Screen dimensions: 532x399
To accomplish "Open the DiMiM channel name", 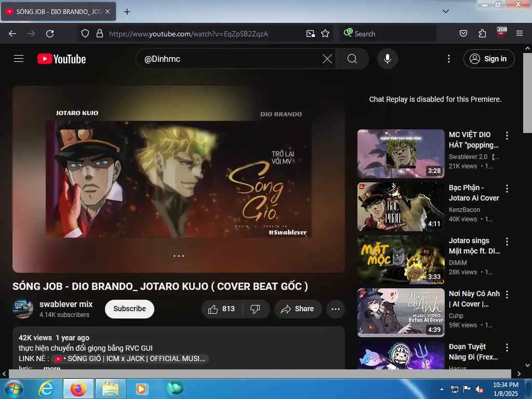I will pos(458,262).
